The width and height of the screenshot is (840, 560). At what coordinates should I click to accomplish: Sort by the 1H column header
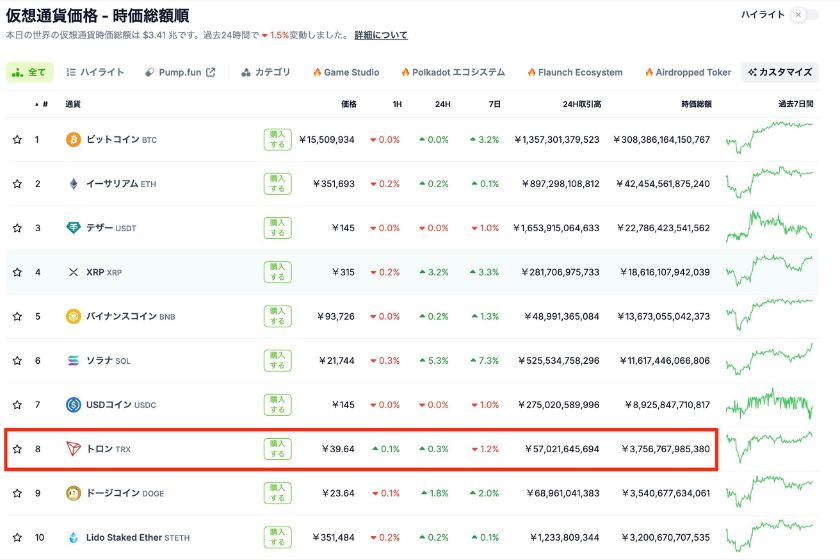(397, 104)
